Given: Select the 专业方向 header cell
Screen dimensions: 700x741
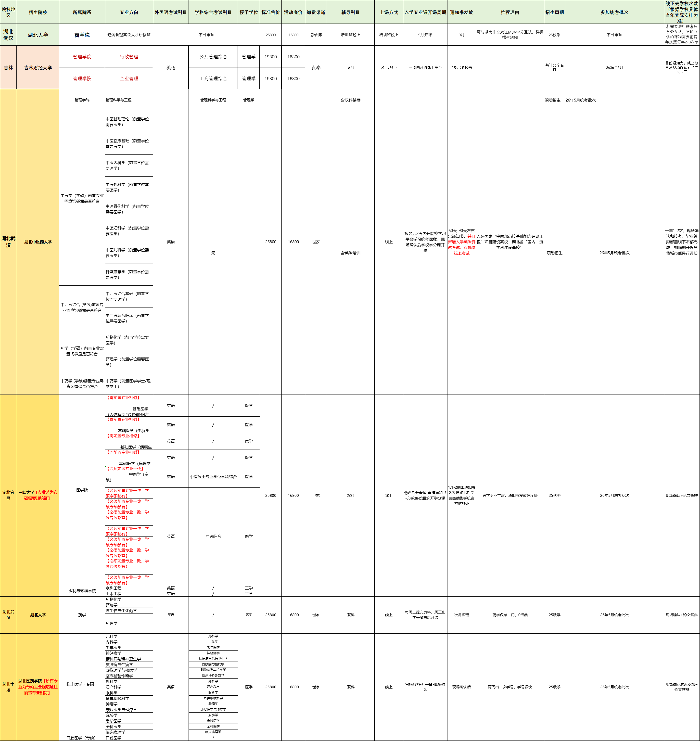Looking at the screenshot, I should coord(129,12).
